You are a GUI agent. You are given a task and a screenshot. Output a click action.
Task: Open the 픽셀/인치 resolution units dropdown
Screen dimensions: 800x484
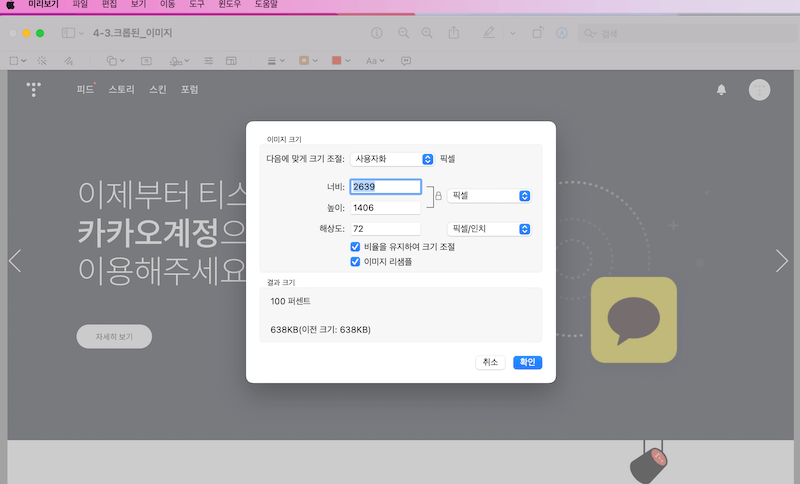pos(489,229)
